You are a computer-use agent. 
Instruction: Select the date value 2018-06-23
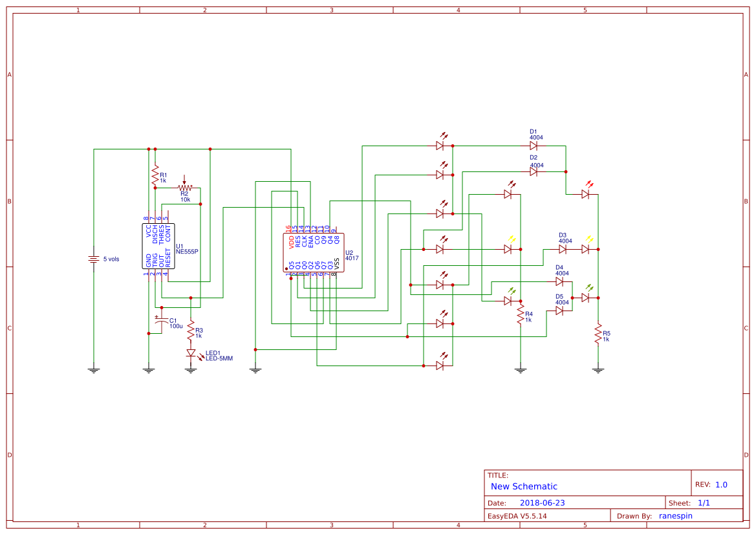[x=543, y=503]
